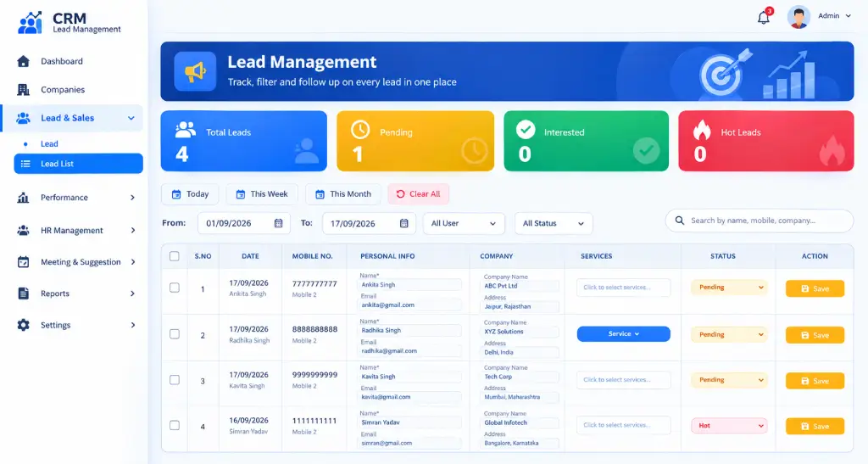The height and width of the screenshot is (464, 868).
Task: Open Kavita Singh's Pending status dropdown
Action: (x=729, y=380)
